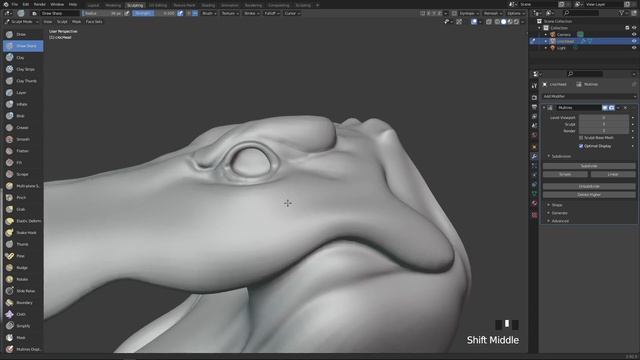
Task: Select the Smooth brush tool
Action: pos(23,139)
